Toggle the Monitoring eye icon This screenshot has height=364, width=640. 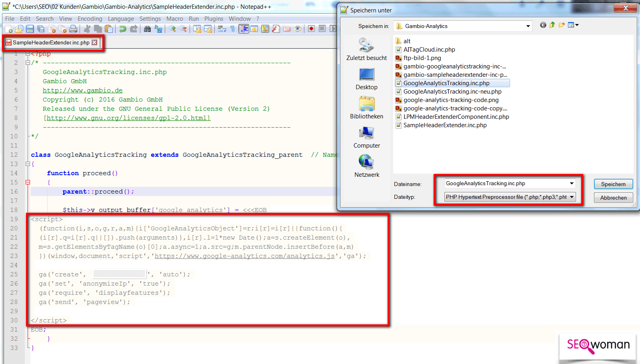tap(298, 29)
